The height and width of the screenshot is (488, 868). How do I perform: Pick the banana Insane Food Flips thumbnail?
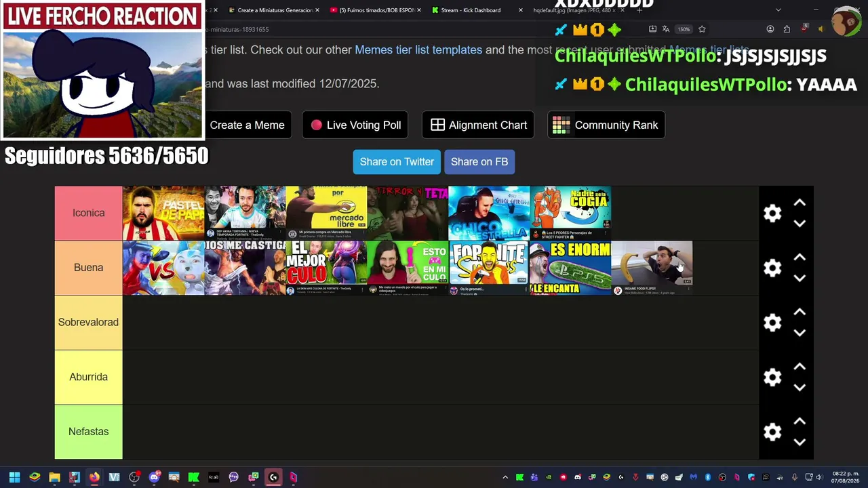652,268
